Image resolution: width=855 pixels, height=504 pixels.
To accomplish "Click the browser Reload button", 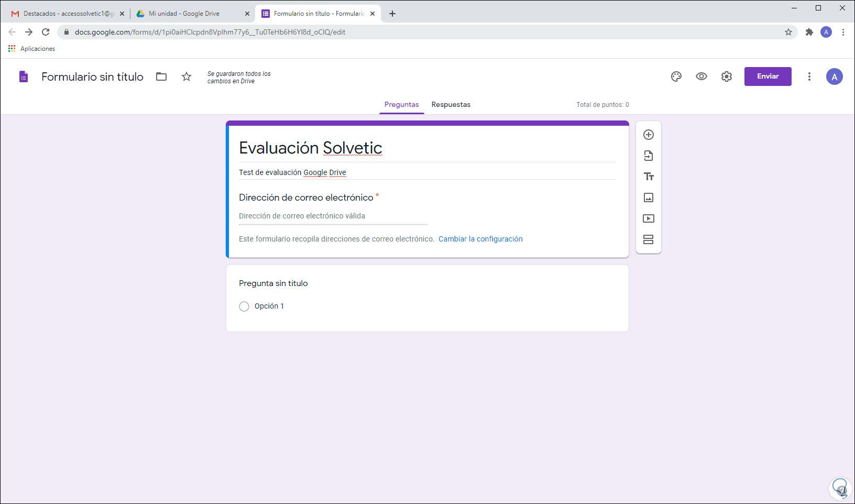I will tap(46, 32).
